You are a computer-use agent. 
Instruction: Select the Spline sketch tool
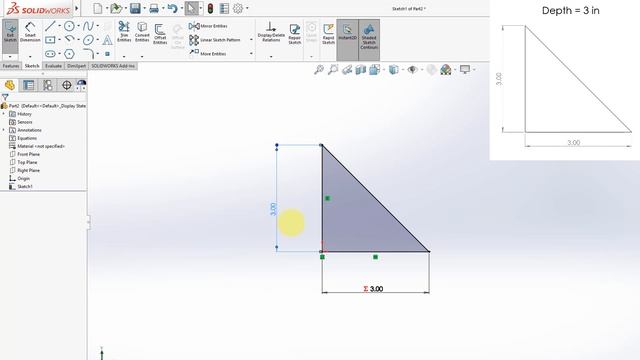click(x=88, y=26)
